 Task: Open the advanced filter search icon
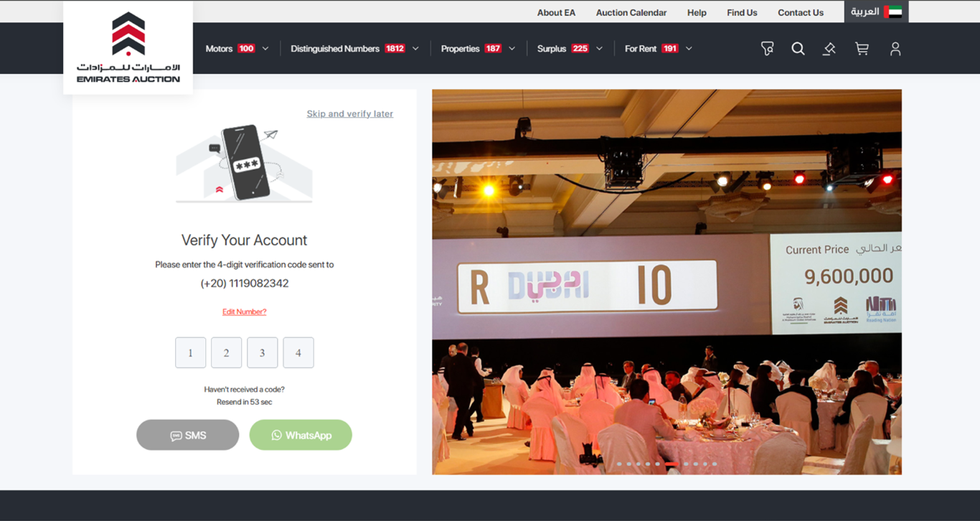pos(767,48)
